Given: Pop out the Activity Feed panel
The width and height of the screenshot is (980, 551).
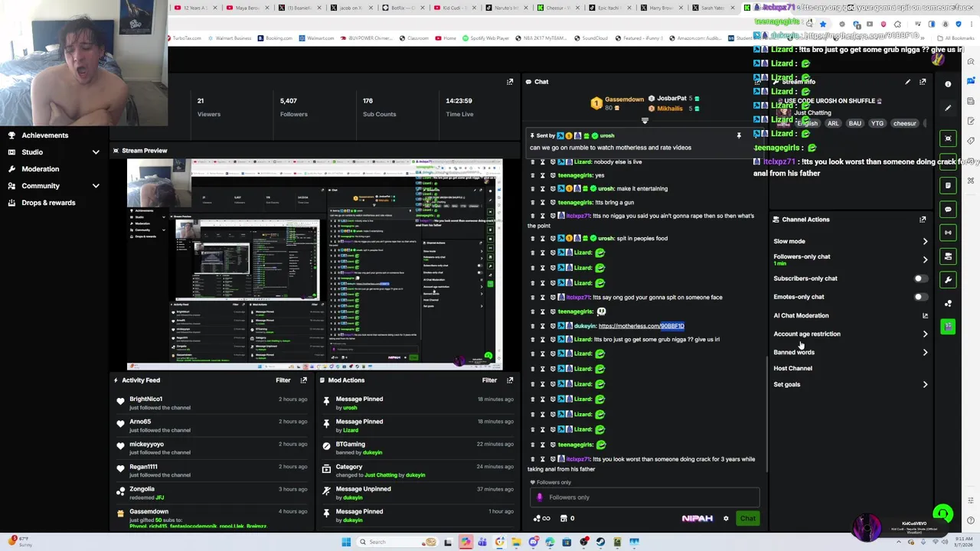Looking at the screenshot, I should click(304, 380).
